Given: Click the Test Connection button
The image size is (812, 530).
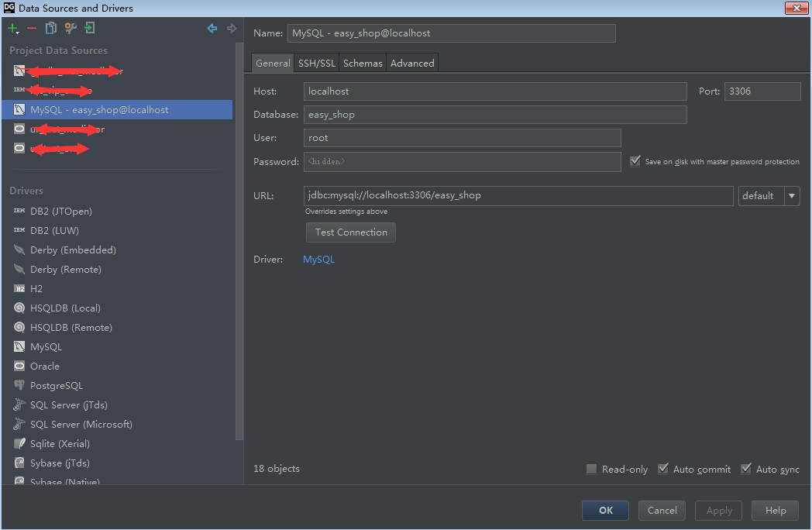Looking at the screenshot, I should click(x=350, y=232).
